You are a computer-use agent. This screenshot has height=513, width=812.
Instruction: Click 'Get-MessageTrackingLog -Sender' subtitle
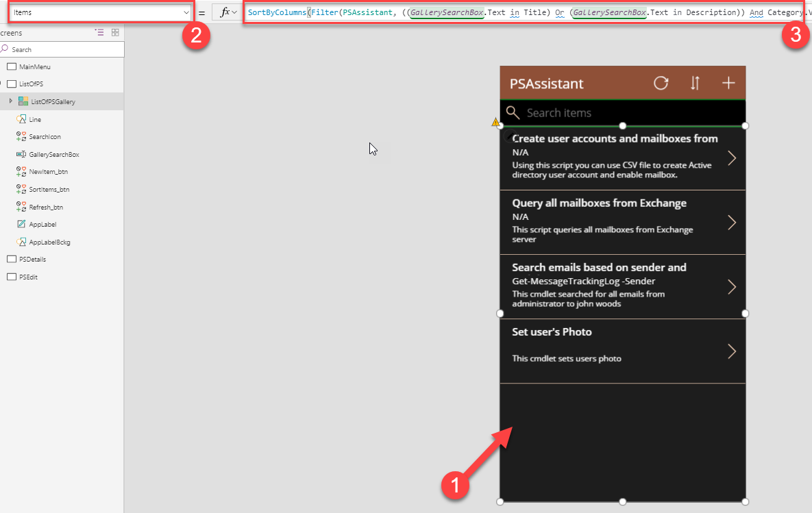[584, 281]
